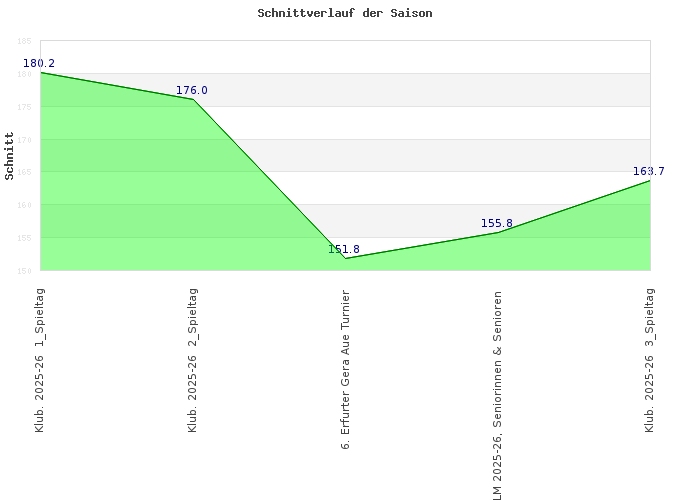Click the 155.8 data value label
This screenshot has height=500, width=690.
coord(497,223)
